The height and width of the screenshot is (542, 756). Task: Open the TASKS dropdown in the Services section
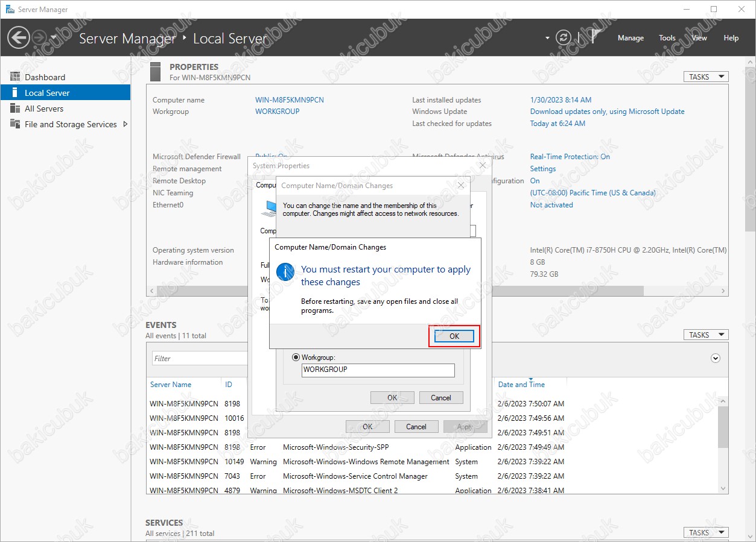pos(705,532)
